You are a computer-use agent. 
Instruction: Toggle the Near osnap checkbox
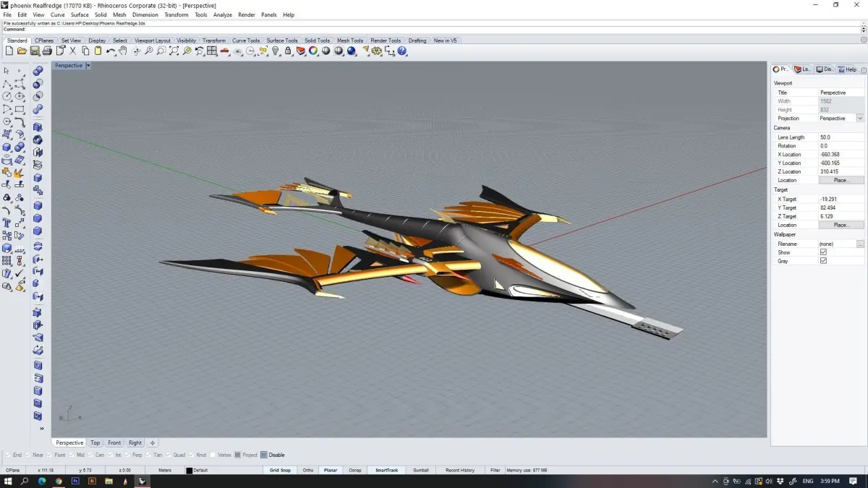(27, 455)
